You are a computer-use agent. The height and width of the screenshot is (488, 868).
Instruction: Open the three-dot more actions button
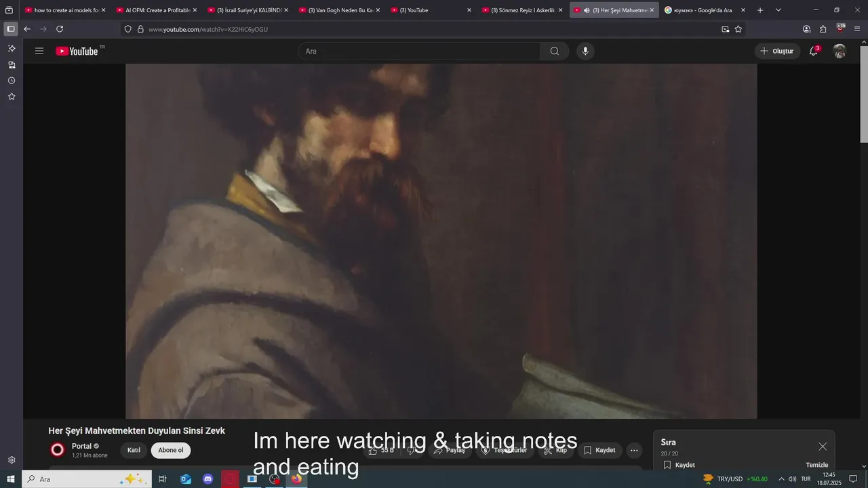634,450
